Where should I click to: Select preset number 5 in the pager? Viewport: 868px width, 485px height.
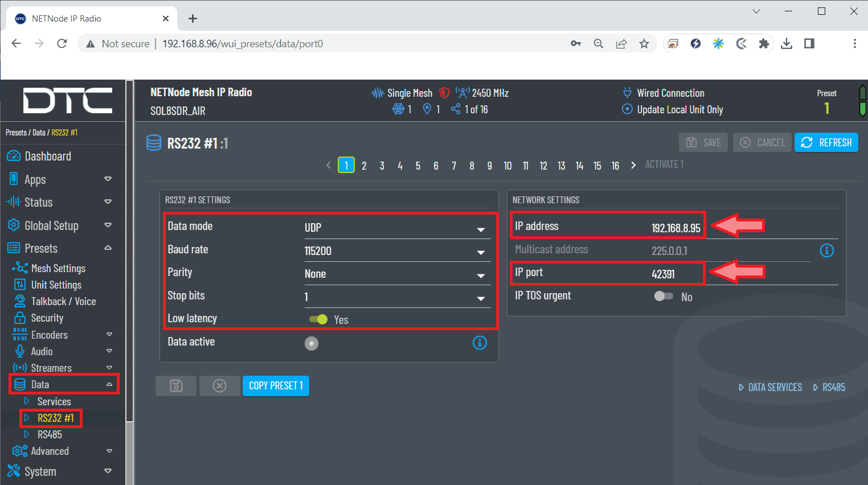point(418,166)
